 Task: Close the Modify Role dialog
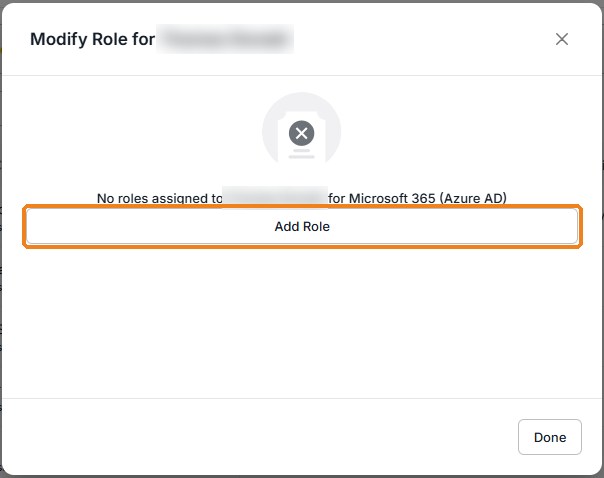pyautogui.click(x=562, y=39)
